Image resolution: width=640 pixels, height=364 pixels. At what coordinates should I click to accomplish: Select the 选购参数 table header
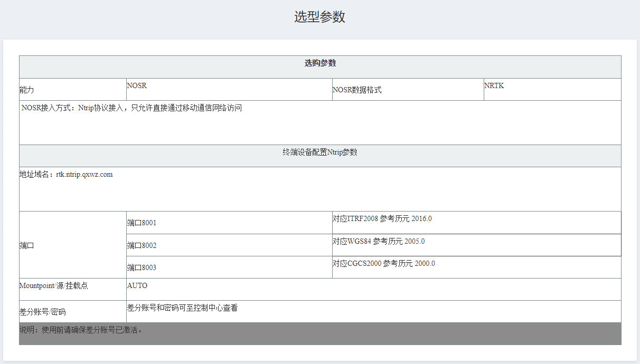[x=320, y=63]
